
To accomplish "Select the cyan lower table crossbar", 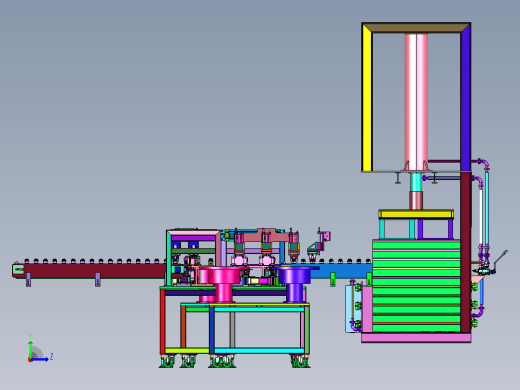I will 259,351.
